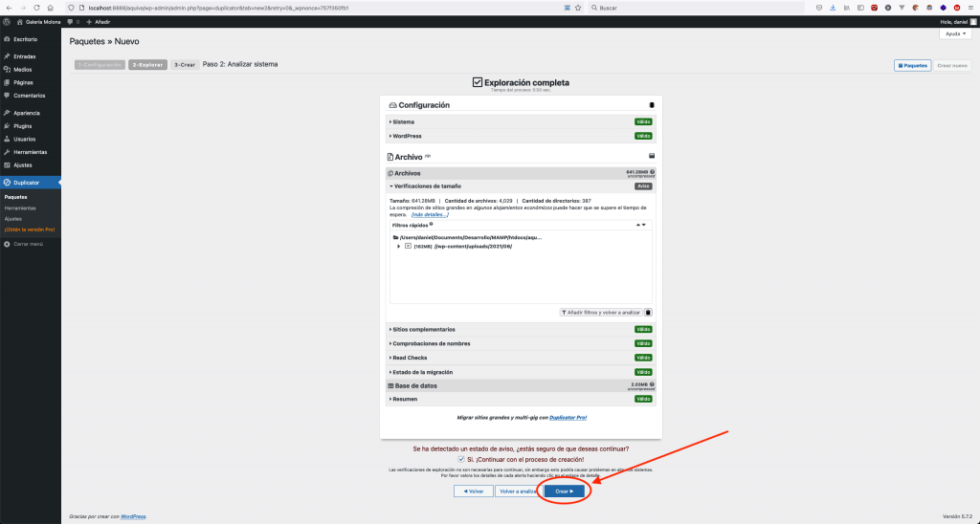This screenshot has height=524, width=980.
Task: Expand Estado de la migración section
Action: [520, 372]
